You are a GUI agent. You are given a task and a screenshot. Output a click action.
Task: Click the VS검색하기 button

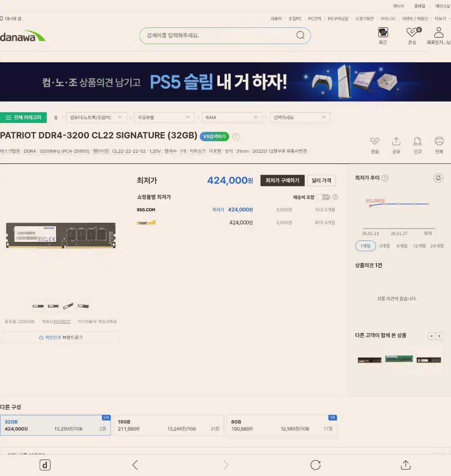(x=214, y=136)
